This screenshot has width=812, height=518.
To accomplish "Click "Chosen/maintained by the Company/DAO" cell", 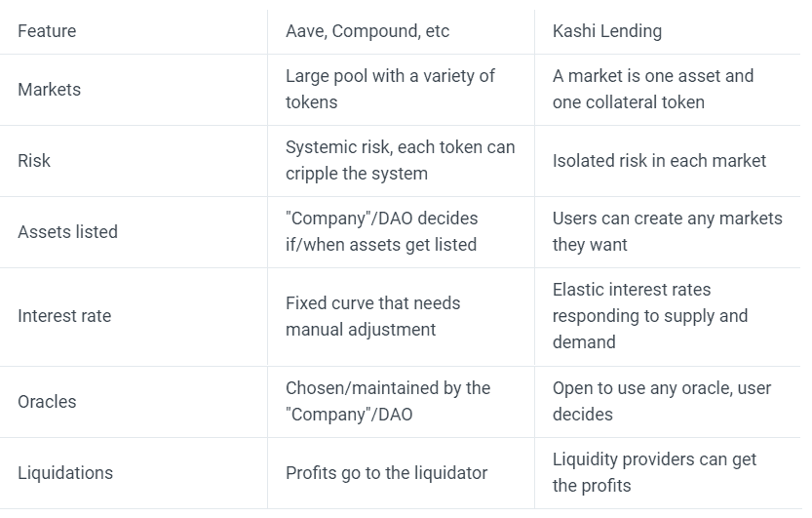I will (x=388, y=401).
